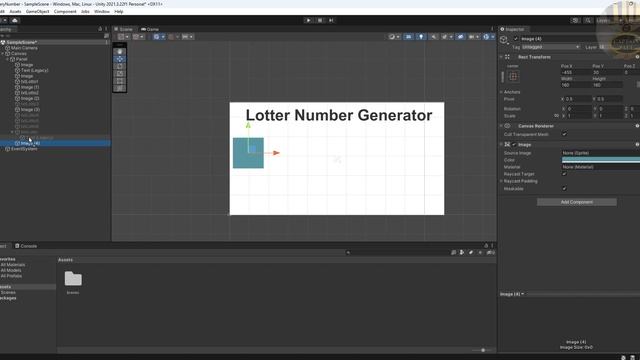Select EventSystem in Hierarchy
The width and height of the screenshot is (640, 360).
click(24, 149)
